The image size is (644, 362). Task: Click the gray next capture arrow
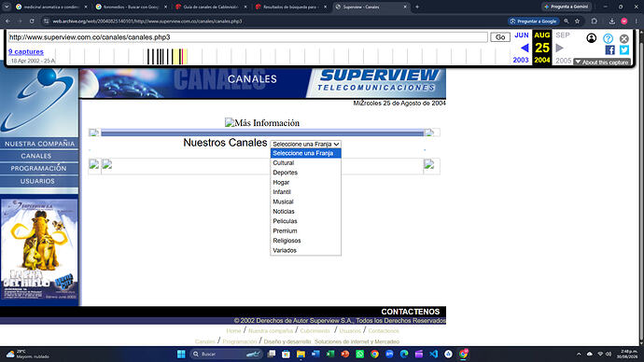pos(559,48)
